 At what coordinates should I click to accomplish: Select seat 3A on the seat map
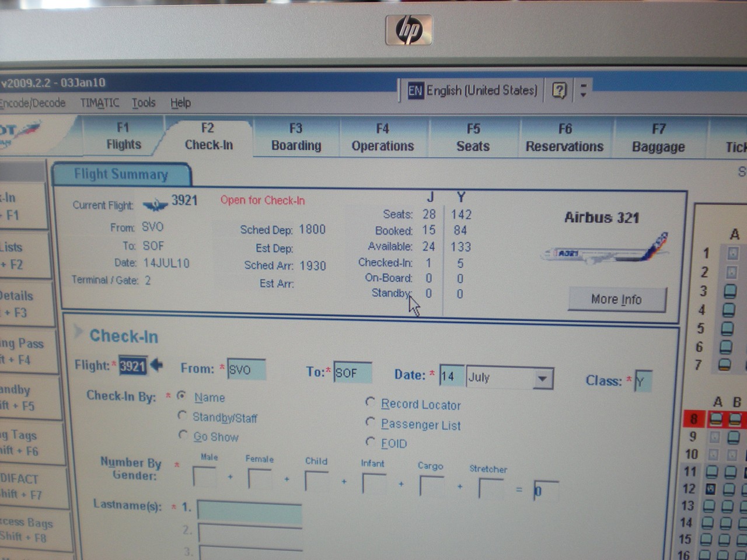tap(729, 291)
